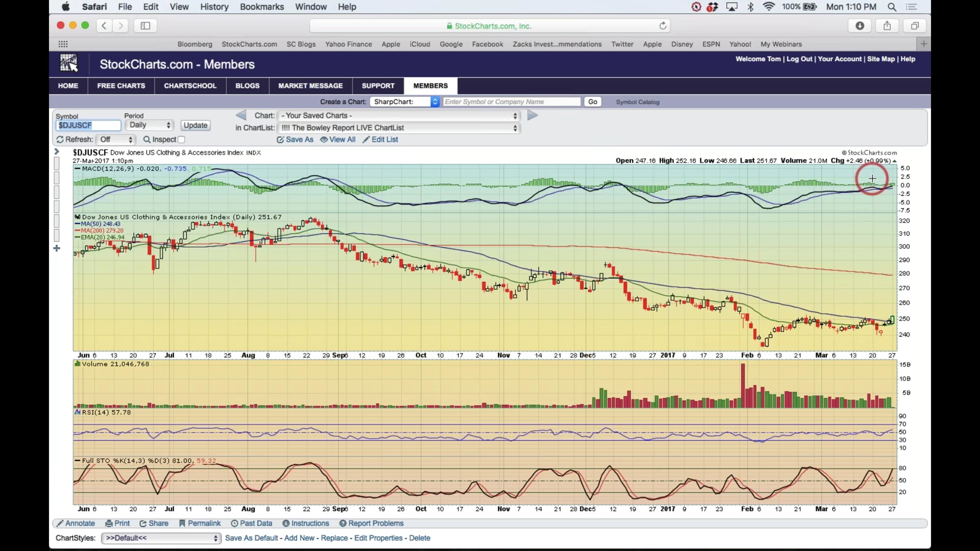This screenshot has width=980, height=551.
Task: Click Edit Properties link
Action: 379,538
